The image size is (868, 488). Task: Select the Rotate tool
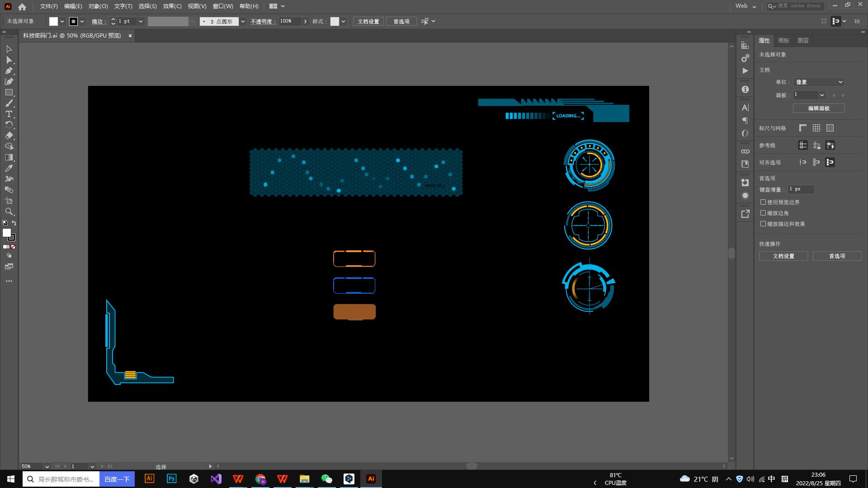9,125
